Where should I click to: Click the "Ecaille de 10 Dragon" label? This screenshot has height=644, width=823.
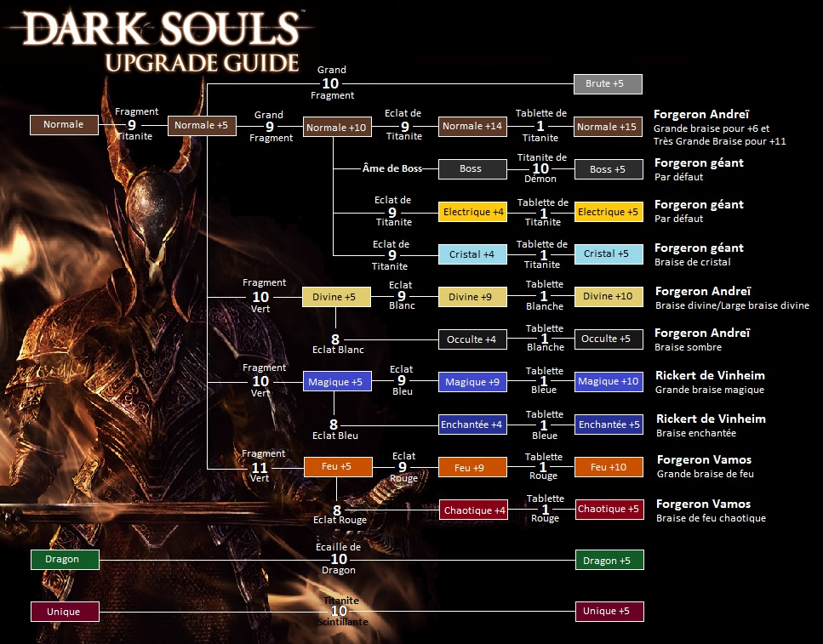click(x=339, y=558)
